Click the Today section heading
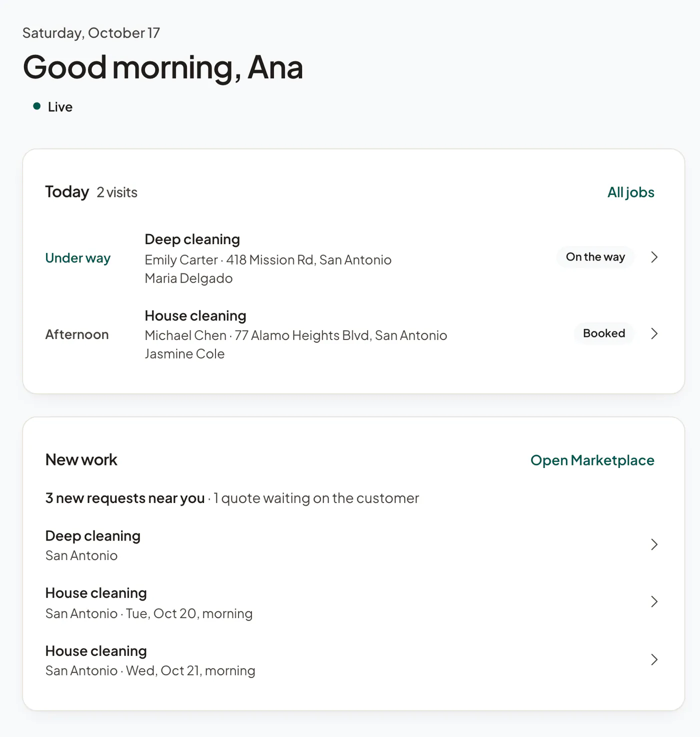The height and width of the screenshot is (737, 700). pos(67,192)
